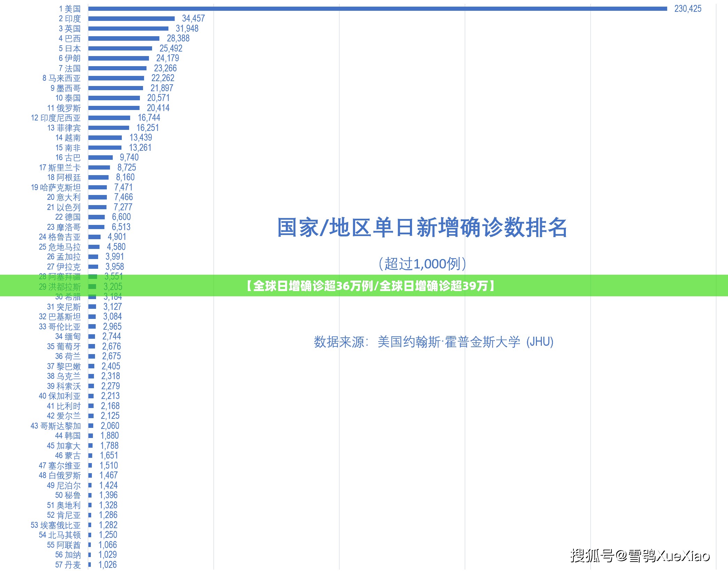Click the row label 23 摩洛哥

[64, 227]
